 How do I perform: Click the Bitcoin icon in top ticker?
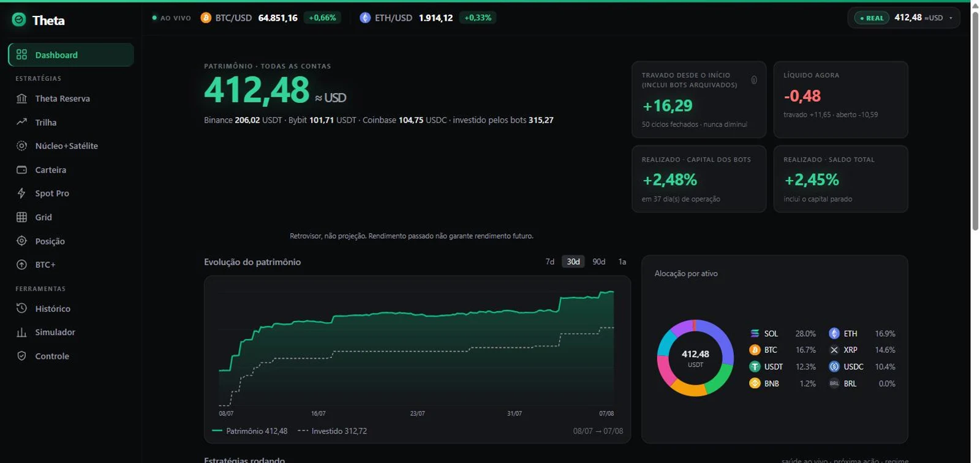206,18
